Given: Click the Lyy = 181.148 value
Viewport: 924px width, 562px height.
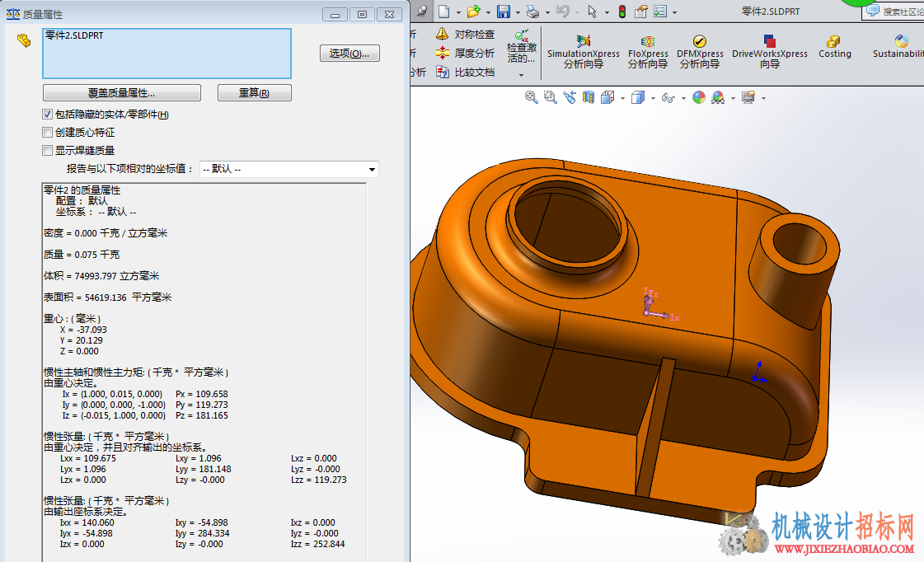Looking at the screenshot, I should point(204,470).
